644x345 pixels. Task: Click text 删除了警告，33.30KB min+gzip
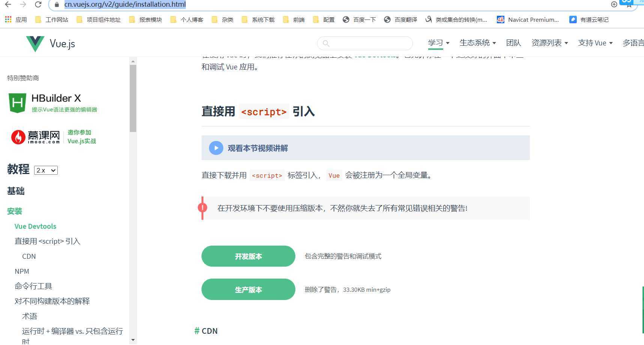pyautogui.click(x=348, y=289)
